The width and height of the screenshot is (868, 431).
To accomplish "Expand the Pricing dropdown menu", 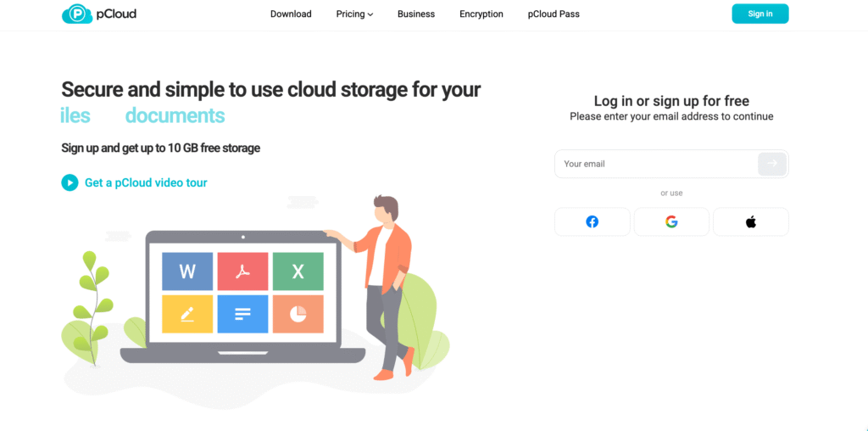I will tap(354, 14).
